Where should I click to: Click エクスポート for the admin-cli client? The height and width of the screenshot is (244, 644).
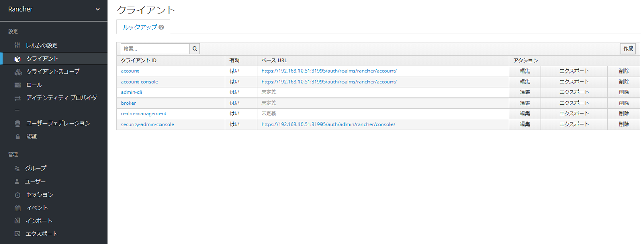[574, 92]
